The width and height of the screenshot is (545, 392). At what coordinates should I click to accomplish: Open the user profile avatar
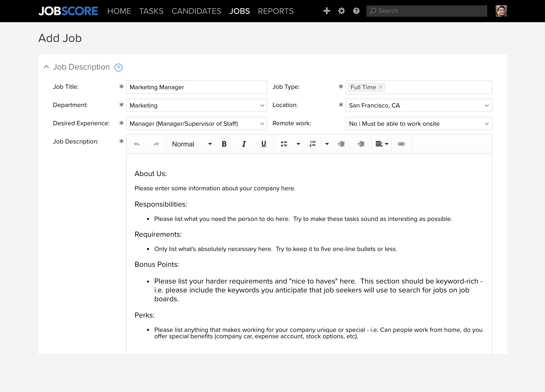501,11
